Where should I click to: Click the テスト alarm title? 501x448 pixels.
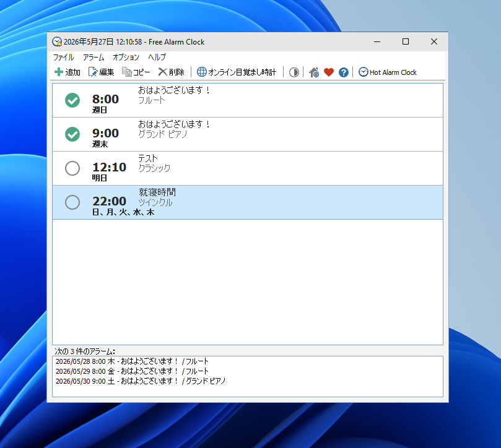(x=148, y=158)
